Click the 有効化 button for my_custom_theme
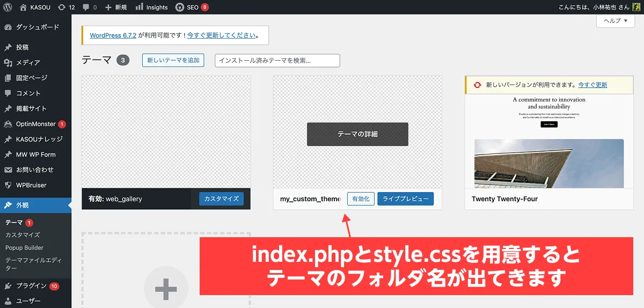 tap(361, 199)
